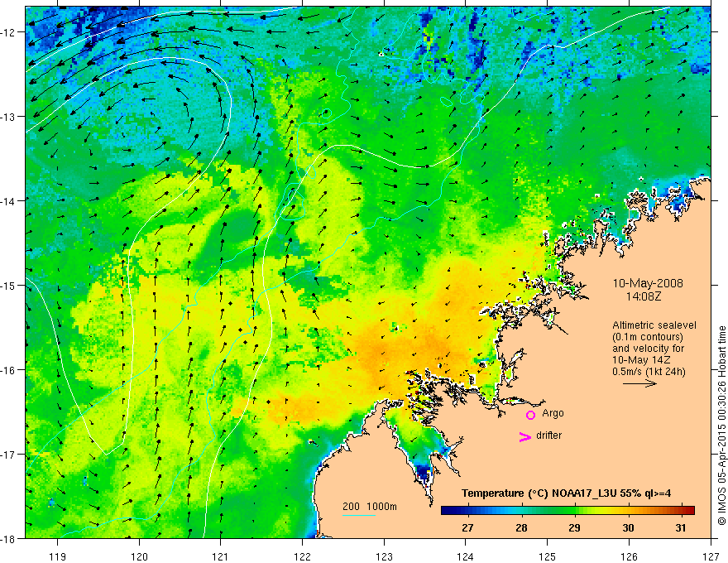This screenshot has height=563, width=728.
Task: Click the 'Temperature (°C) NOAA17_L3U 55% ql>=4' title
Action: 566,493
